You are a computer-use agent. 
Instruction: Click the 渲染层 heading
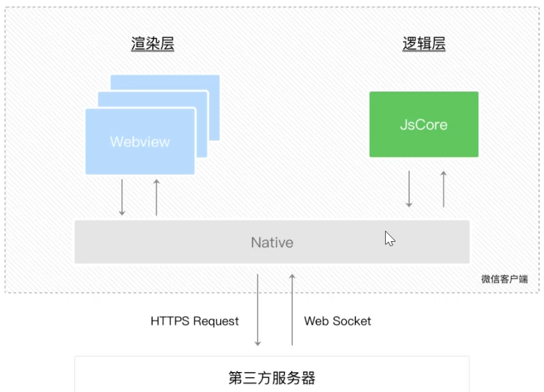click(153, 44)
